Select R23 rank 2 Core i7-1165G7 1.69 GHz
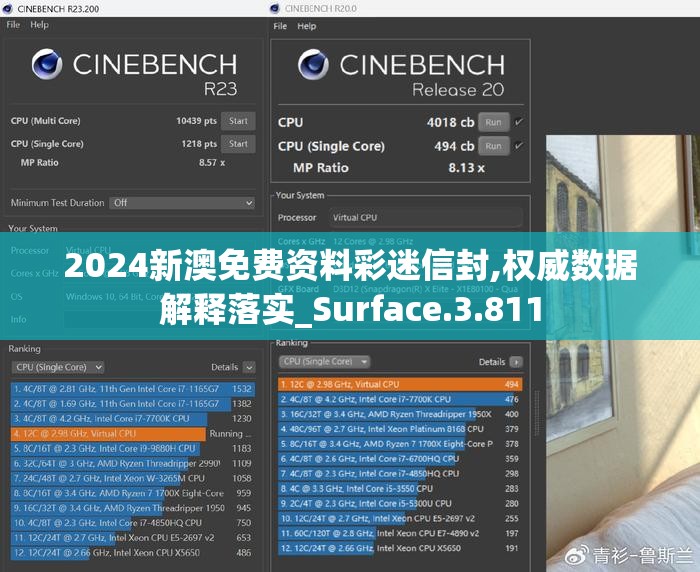 133,404
